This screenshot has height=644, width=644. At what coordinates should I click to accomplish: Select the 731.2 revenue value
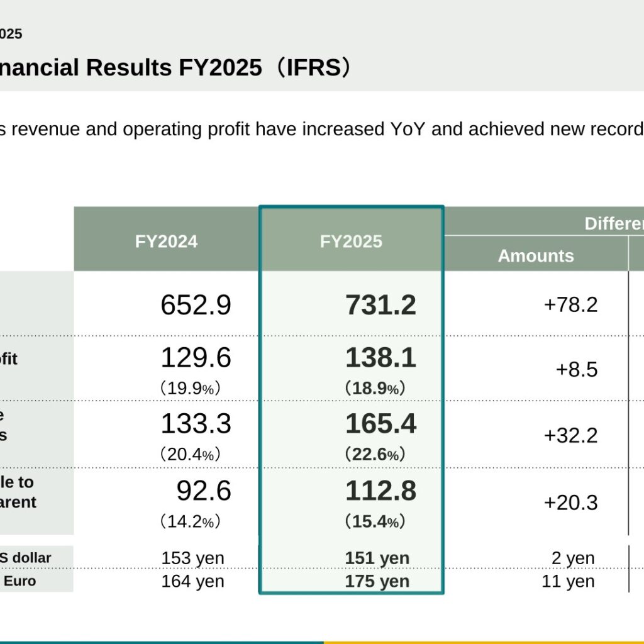pos(380,305)
